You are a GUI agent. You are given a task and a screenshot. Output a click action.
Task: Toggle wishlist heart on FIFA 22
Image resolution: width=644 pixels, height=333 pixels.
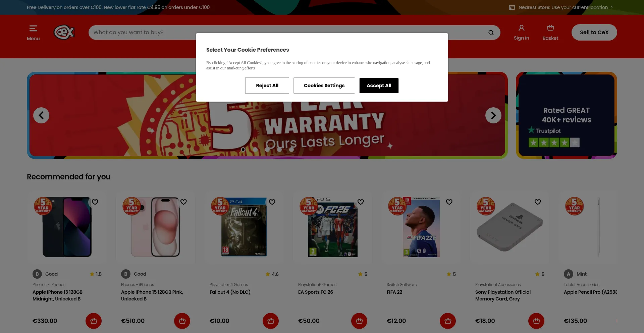pos(449,202)
